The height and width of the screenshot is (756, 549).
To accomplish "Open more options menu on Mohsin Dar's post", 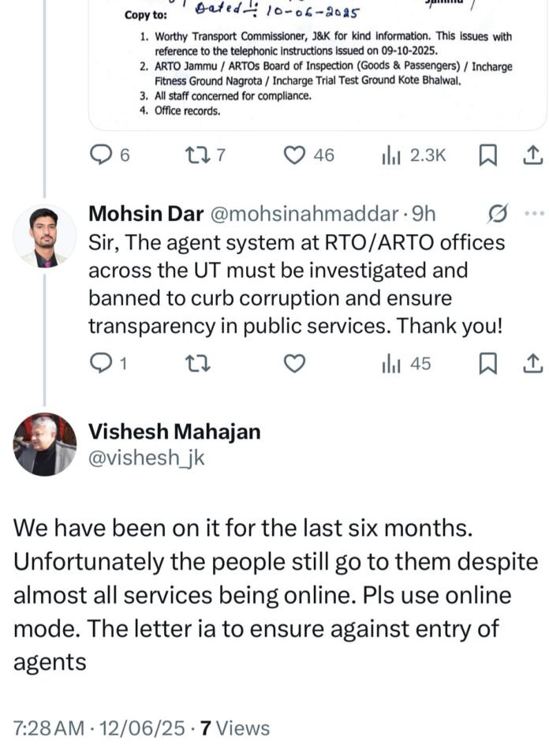I will click(534, 214).
